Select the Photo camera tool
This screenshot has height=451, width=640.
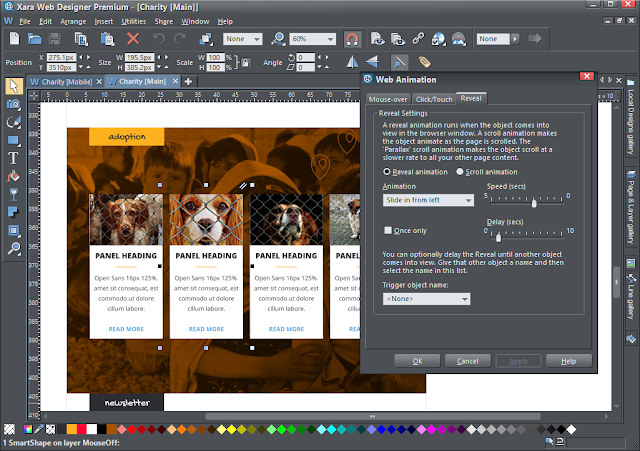tap(13, 104)
